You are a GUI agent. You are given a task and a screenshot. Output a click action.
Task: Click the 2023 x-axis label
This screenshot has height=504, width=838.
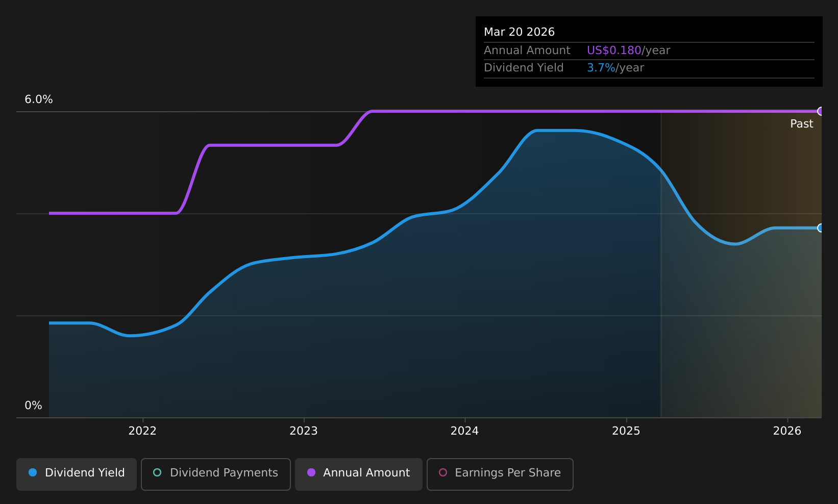tap(304, 431)
